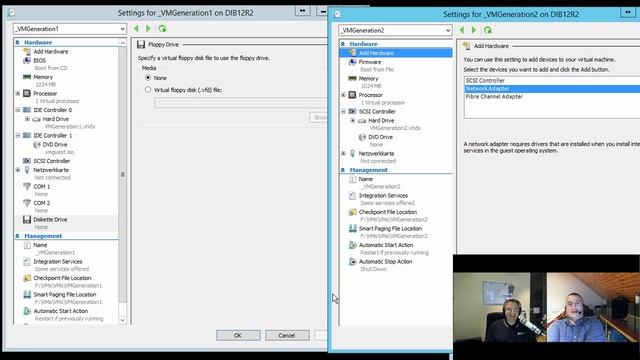Click refresh icon in VMGeneration1 toolbar
Viewport: 640px width, 360px height.
click(162, 29)
